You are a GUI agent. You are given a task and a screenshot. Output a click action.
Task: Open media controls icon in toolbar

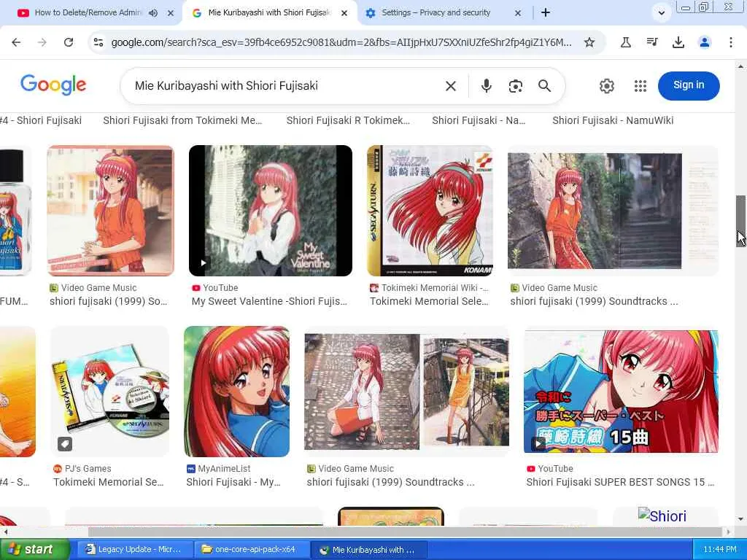point(652,42)
